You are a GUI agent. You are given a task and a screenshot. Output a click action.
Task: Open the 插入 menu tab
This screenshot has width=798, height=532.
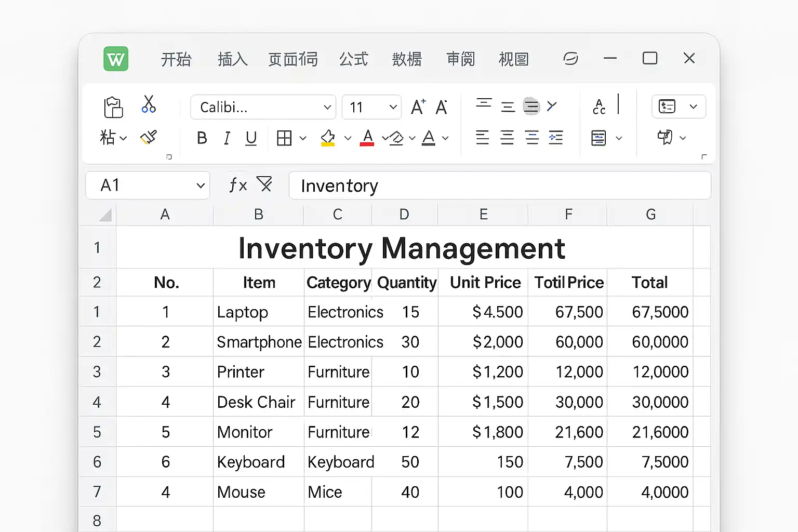[x=232, y=59]
